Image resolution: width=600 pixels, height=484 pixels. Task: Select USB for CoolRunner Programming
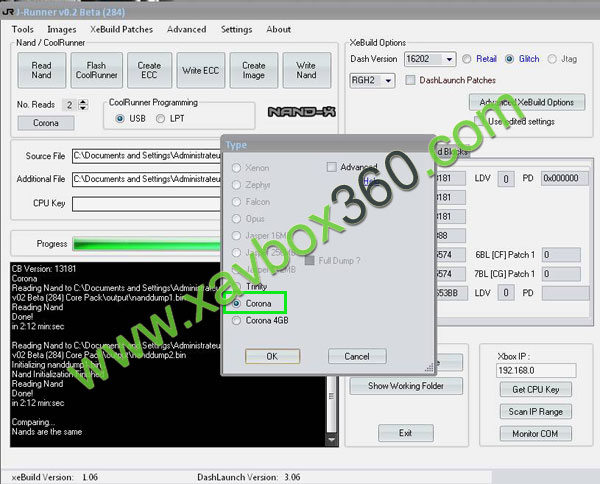pos(130,119)
